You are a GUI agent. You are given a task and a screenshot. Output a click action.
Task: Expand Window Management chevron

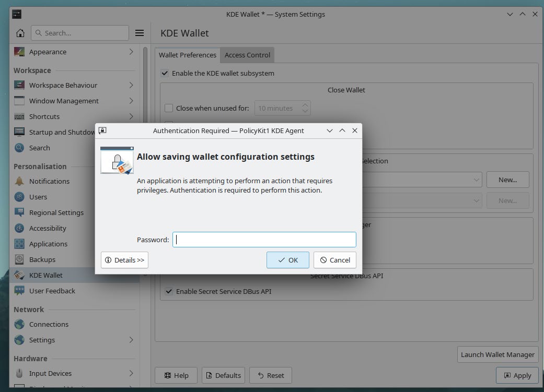coord(131,101)
